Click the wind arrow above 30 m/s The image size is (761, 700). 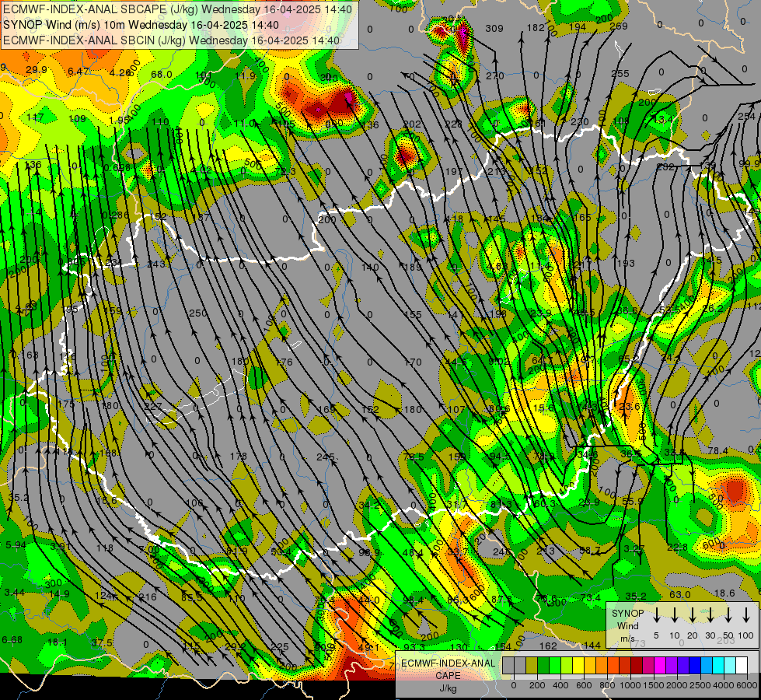[710, 615]
